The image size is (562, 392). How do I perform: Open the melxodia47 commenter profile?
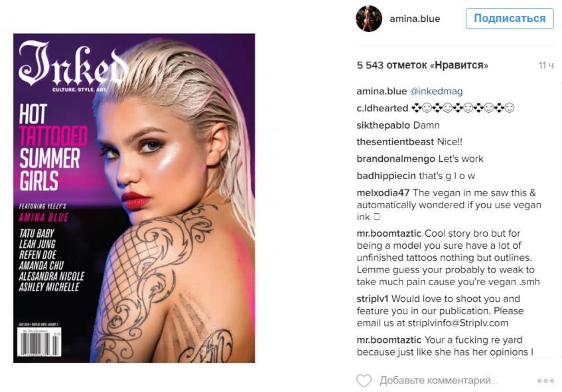point(383,193)
